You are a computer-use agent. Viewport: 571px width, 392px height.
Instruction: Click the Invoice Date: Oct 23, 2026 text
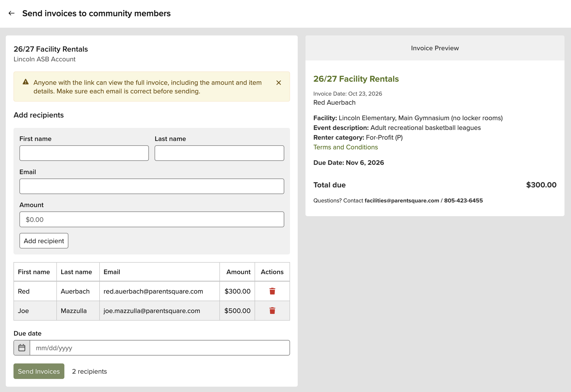[347, 94]
